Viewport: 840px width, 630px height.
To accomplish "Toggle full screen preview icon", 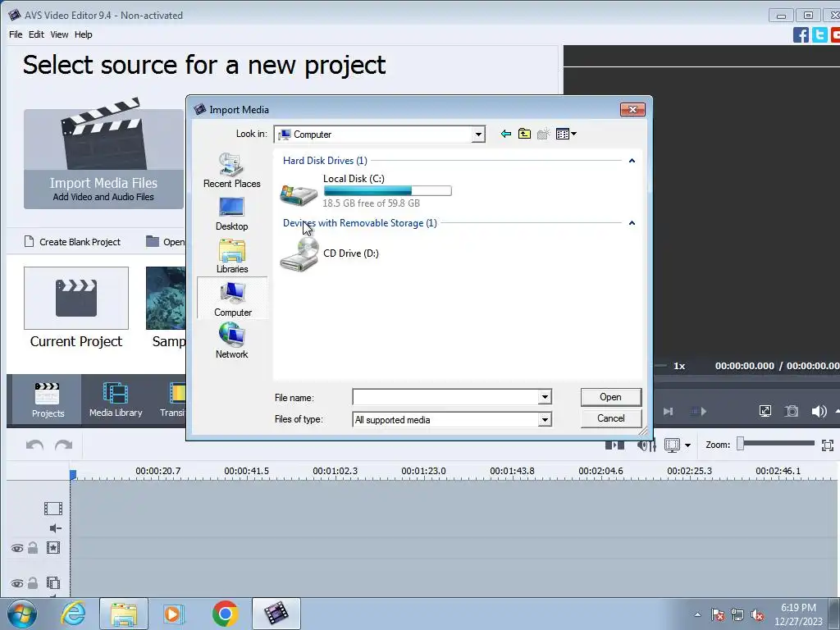I will [765, 412].
